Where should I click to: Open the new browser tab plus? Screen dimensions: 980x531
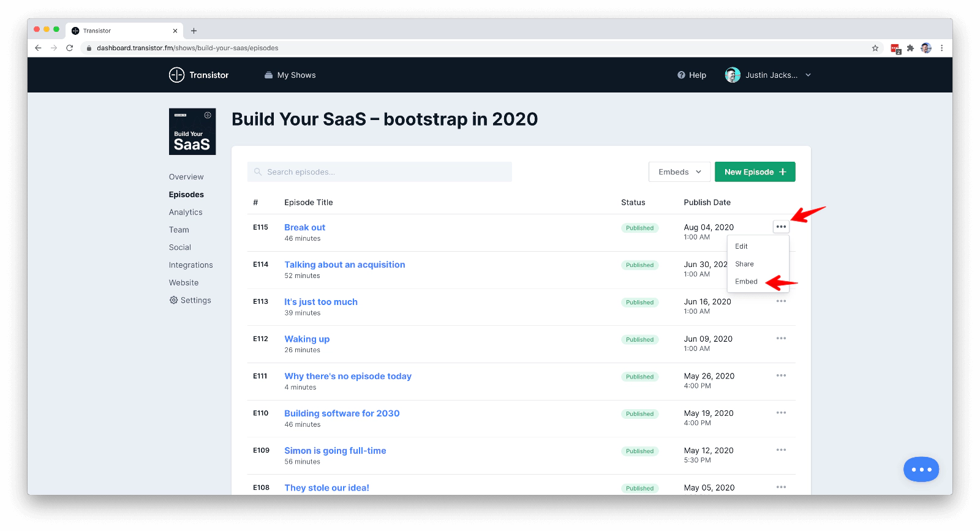(194, 31)
